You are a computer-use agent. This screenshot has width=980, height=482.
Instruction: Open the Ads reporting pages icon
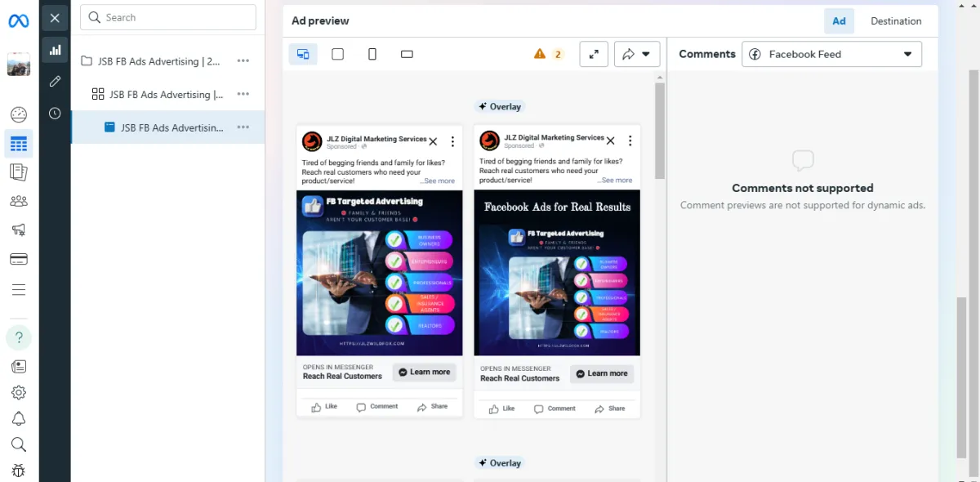[x=19, y=172]
